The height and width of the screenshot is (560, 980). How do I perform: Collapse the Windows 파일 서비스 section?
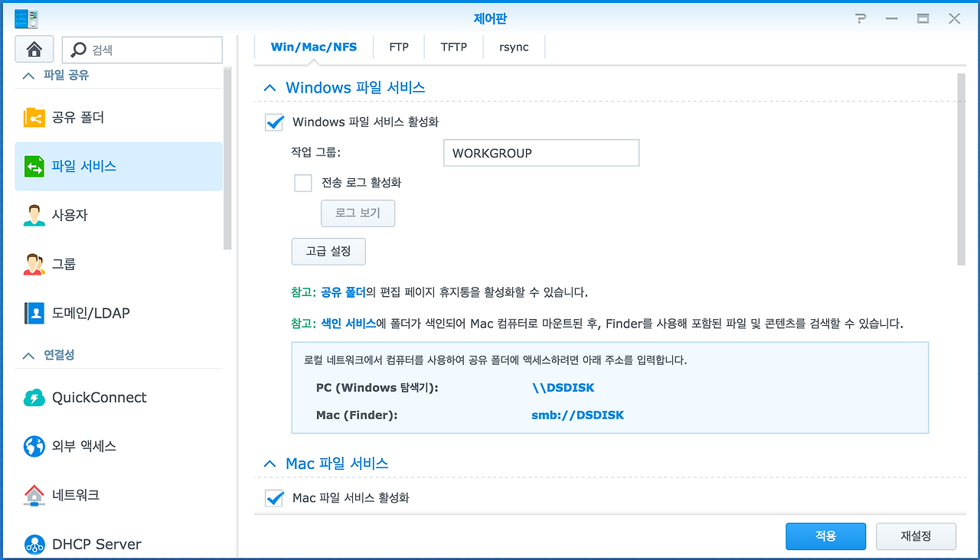click(269, 87)
